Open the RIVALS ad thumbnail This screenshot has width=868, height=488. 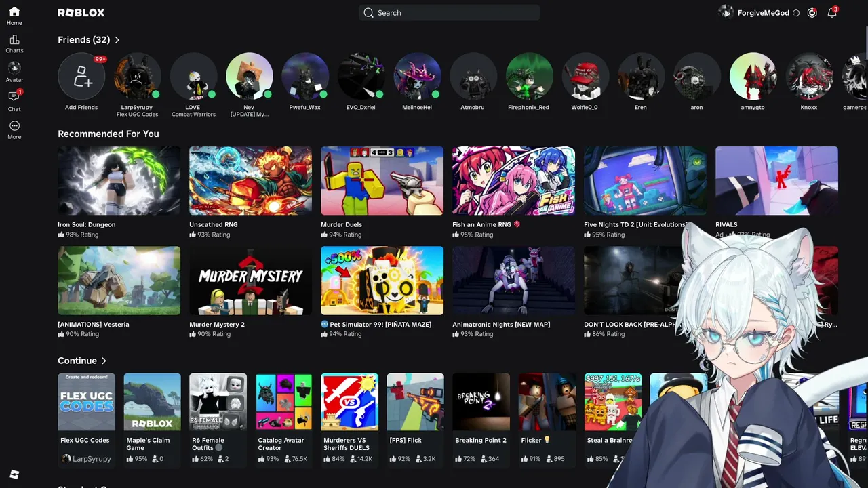pyautogui.click(x=777, y=181)
